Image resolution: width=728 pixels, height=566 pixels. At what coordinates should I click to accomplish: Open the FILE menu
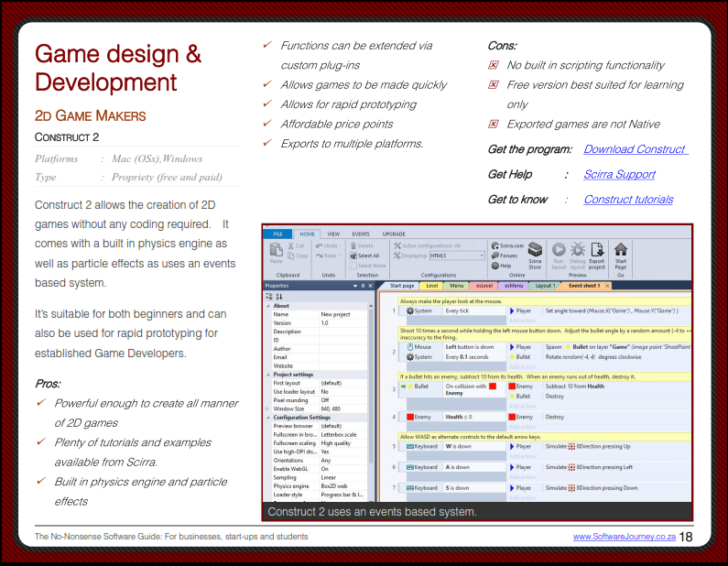tap(277, 234)
